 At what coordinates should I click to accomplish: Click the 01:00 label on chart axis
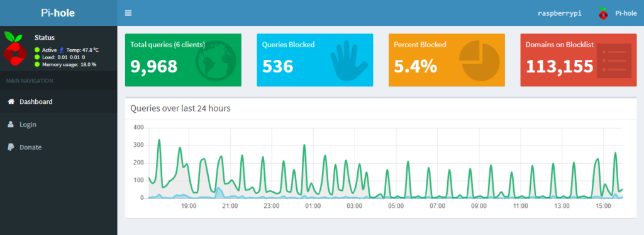coord(313,206)
